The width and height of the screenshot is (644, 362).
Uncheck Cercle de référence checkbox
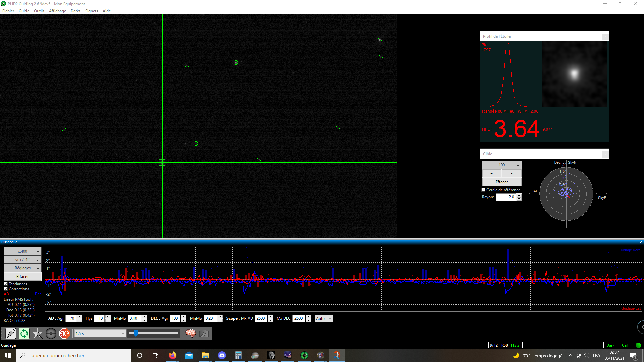tap(484, 190)
